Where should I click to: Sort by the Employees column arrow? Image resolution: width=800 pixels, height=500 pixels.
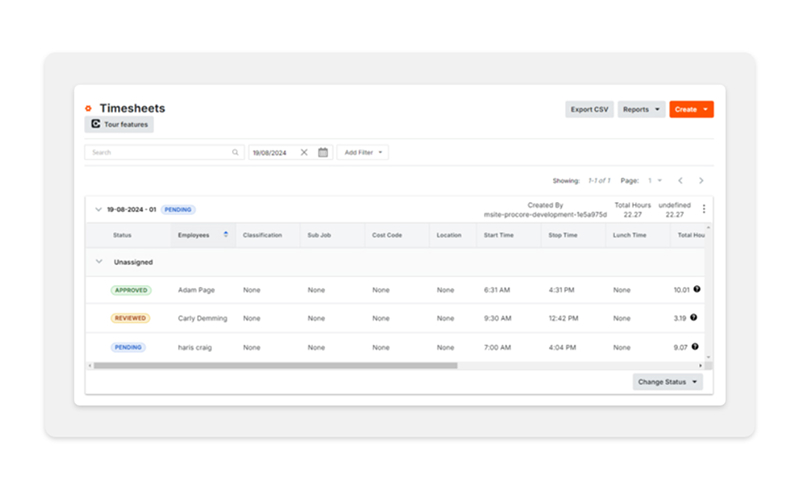[225, 235]
